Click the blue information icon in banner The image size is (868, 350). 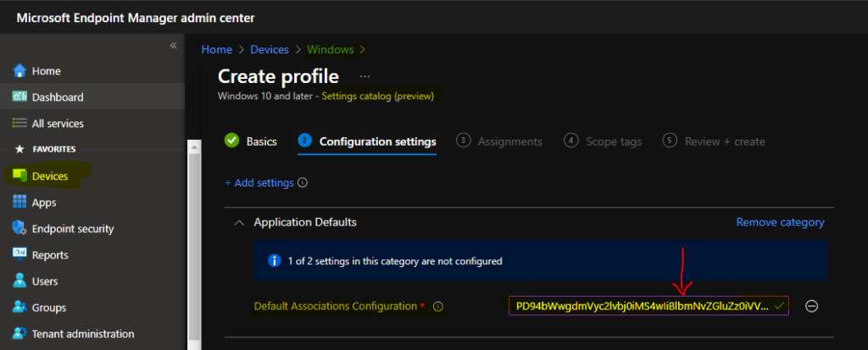click(274, 261)
